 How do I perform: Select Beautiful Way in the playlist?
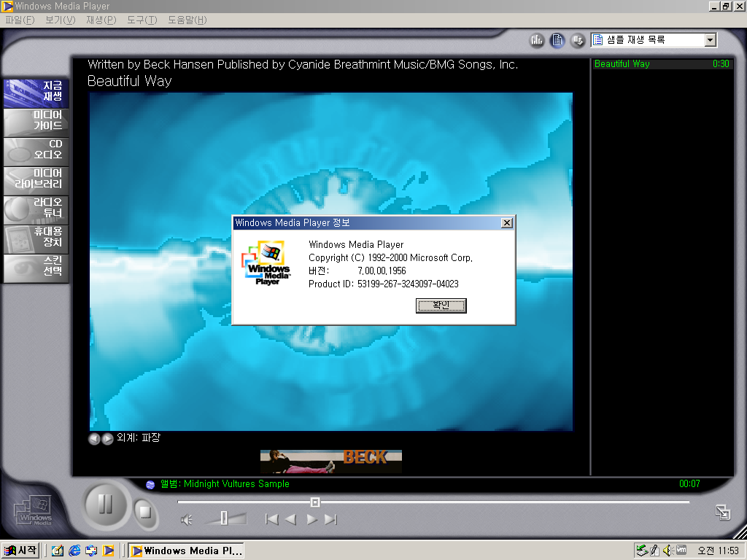(662, 64)
